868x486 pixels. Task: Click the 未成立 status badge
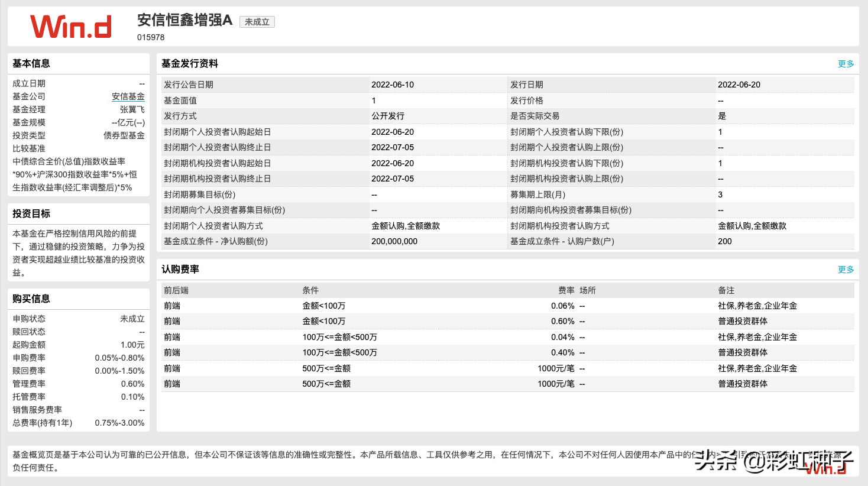257,21
